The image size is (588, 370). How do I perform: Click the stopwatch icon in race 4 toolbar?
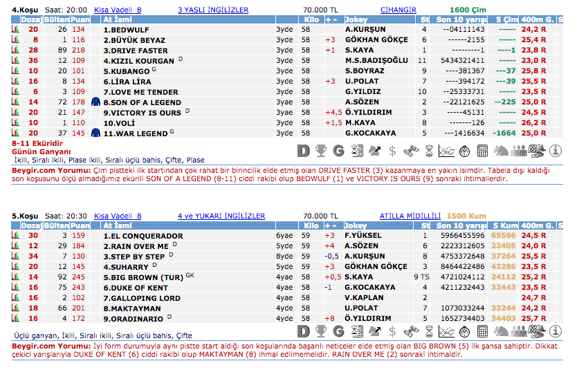pos(464,149)
